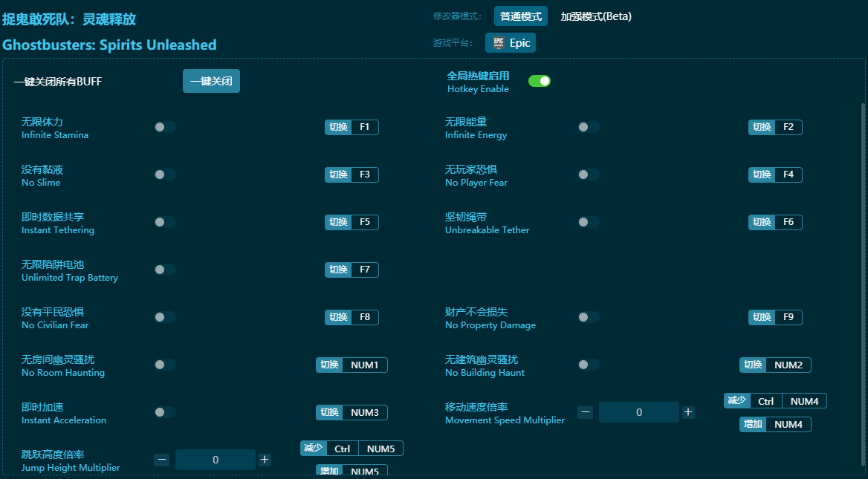Toggle Instant Acceleration switch

click(x=165, y=412)
